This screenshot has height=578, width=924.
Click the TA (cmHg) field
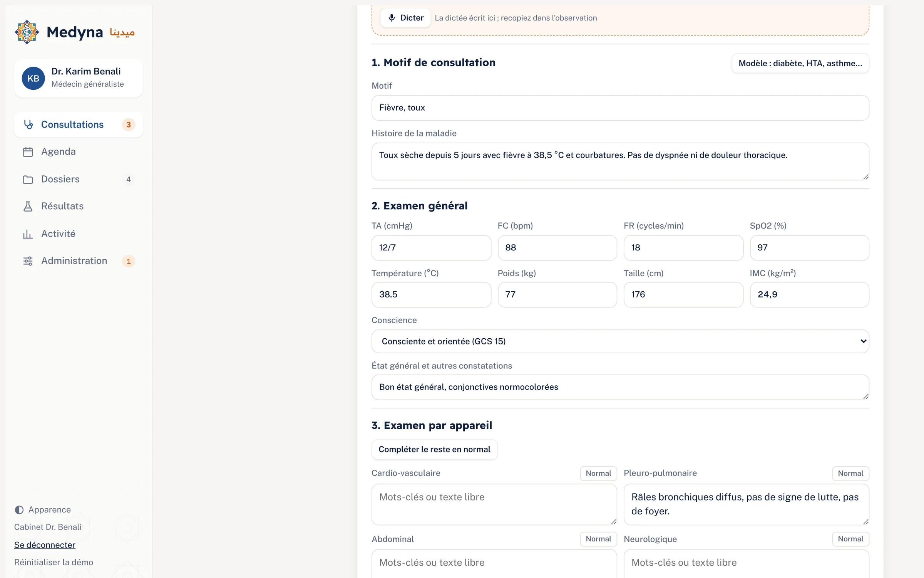tap(431, 248)
